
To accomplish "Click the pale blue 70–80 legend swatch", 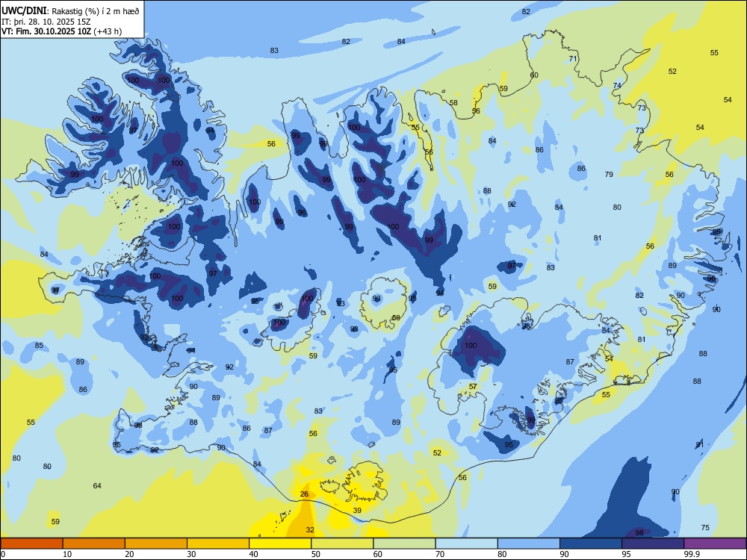I will point(466,544).
